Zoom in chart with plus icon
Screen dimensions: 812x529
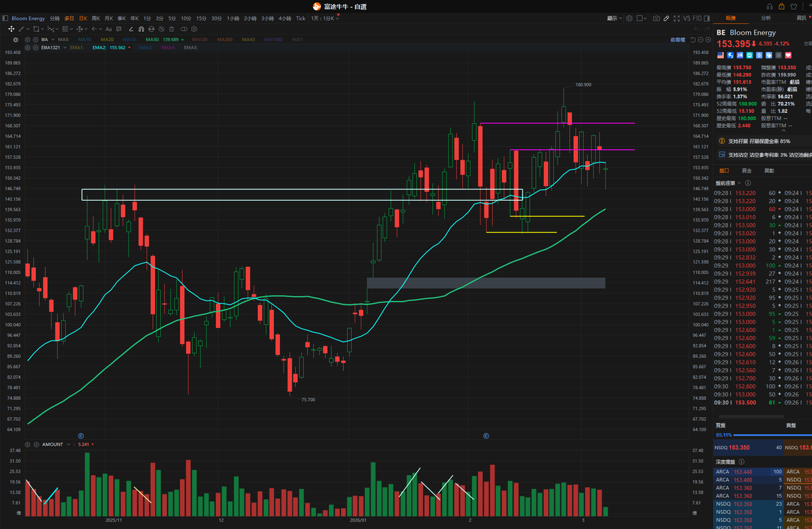(x=708, y=40)
